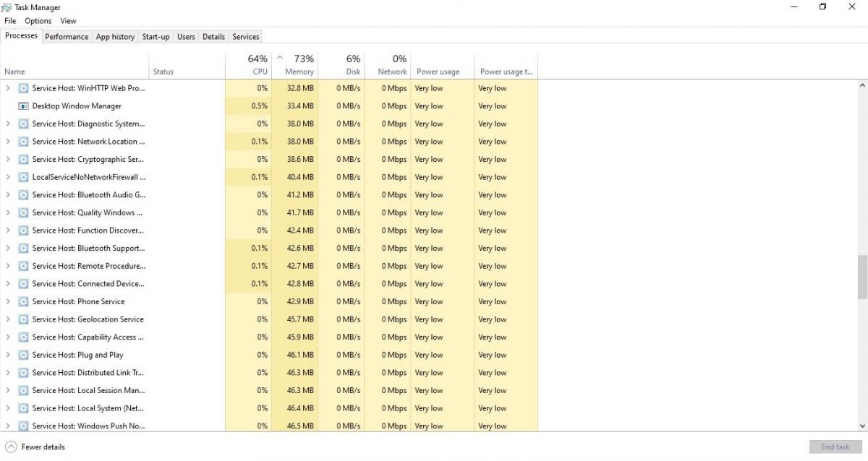Switch to the Performance tab
Image resolution: width=868 pixels, height=461 pixels.
coord(67,37)
